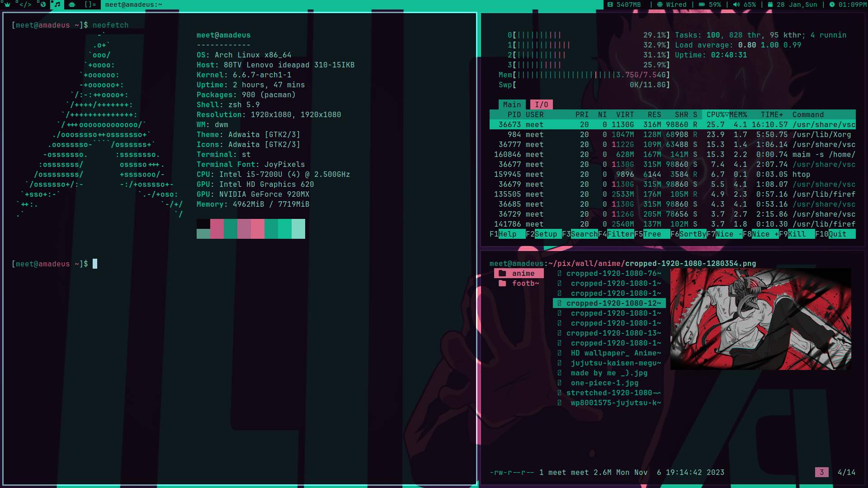Click the pink 3 indicator in file manager status
868x488 pixels.
pos(821,472)
